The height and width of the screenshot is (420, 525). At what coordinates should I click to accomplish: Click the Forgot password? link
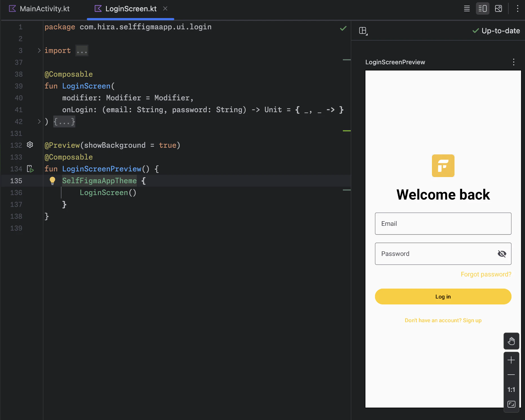(x=486, y=274)
